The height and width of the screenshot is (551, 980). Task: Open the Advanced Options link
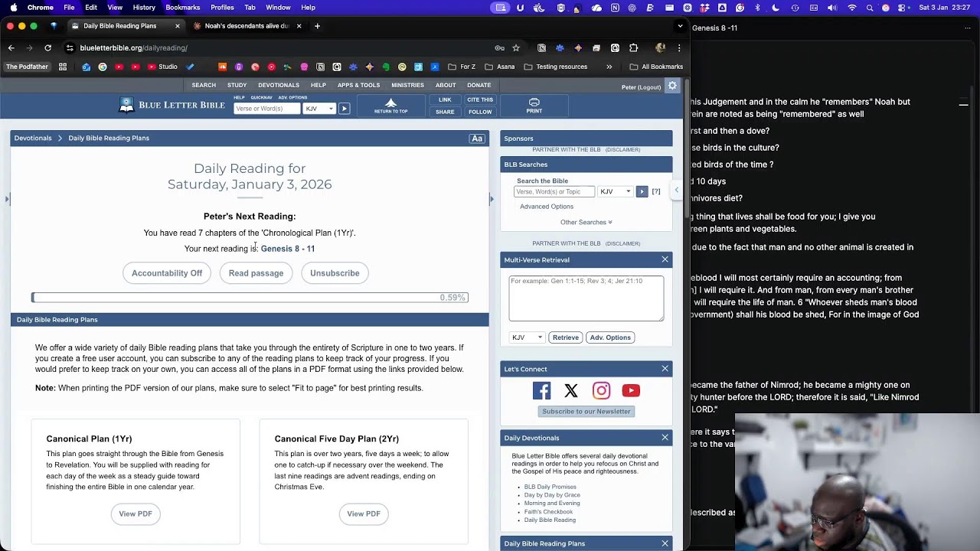pyautogui.click(x=547, y=207)
